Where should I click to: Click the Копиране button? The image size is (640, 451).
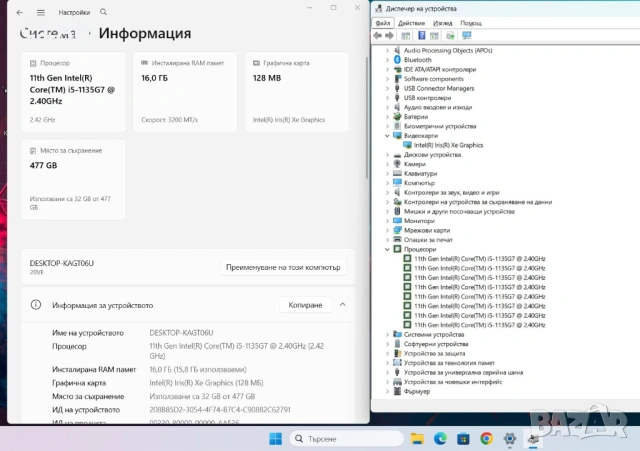[305, 305]
